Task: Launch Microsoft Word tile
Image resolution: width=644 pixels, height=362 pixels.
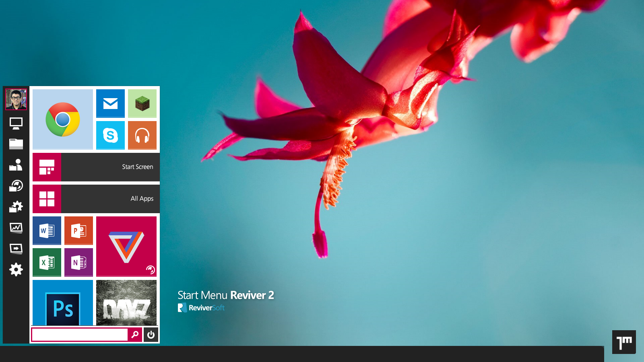Action: [x=47, y=230]
